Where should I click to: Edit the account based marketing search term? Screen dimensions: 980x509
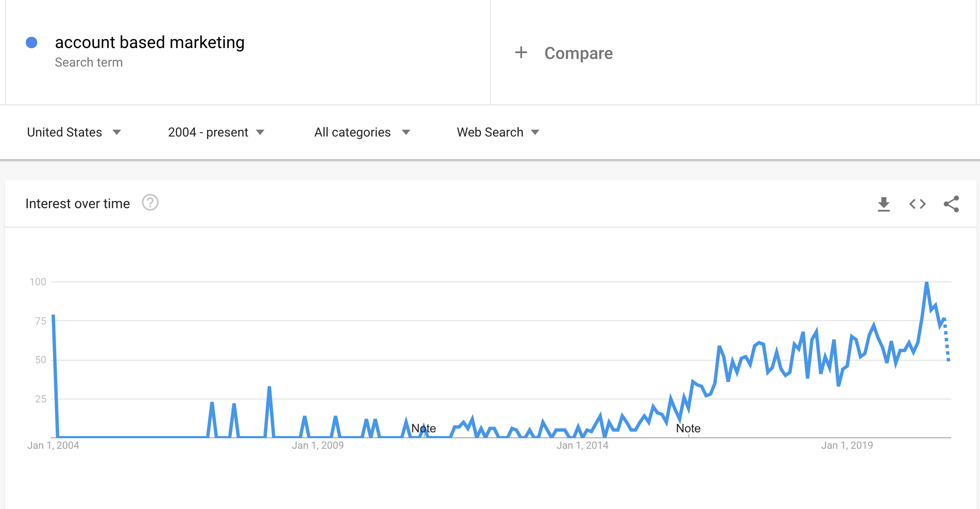coord(150,43)
